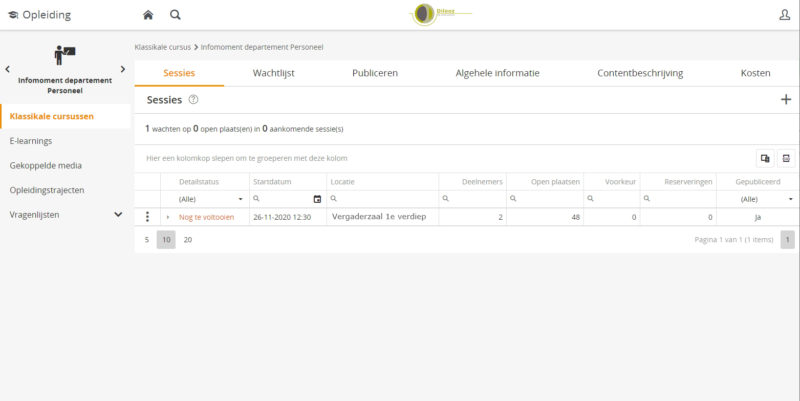800x401 pixels.
Task: Click the Opleiding module title
Action: coord(46,15)
